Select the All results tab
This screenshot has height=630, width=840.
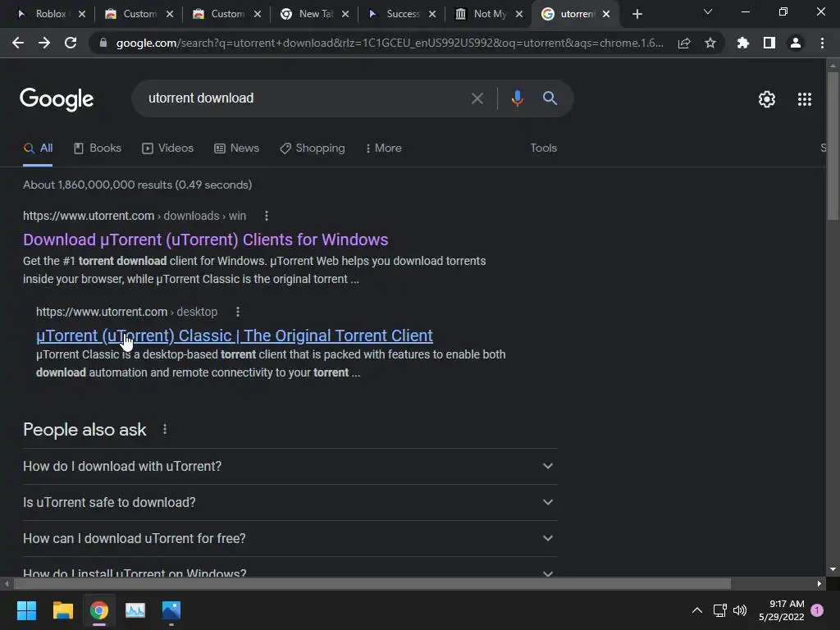(x=38, y=148)
